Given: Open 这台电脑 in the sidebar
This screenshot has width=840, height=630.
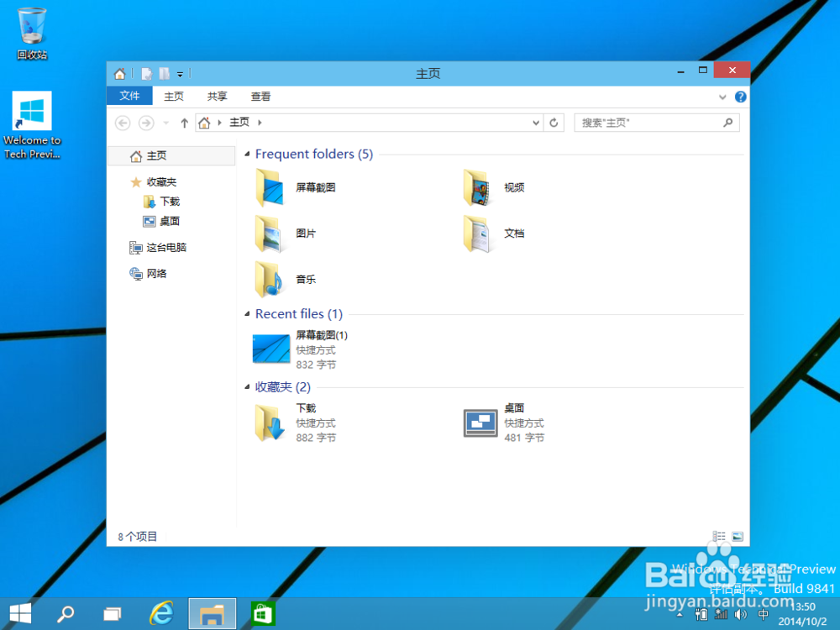Looking at the screenshot, I should point(165,247).
